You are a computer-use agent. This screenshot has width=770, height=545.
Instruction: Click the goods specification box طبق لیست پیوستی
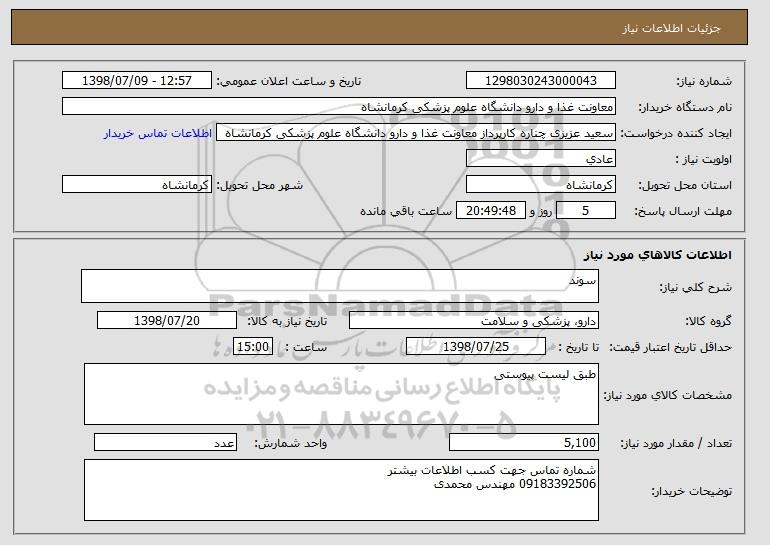tap(341, 394)
